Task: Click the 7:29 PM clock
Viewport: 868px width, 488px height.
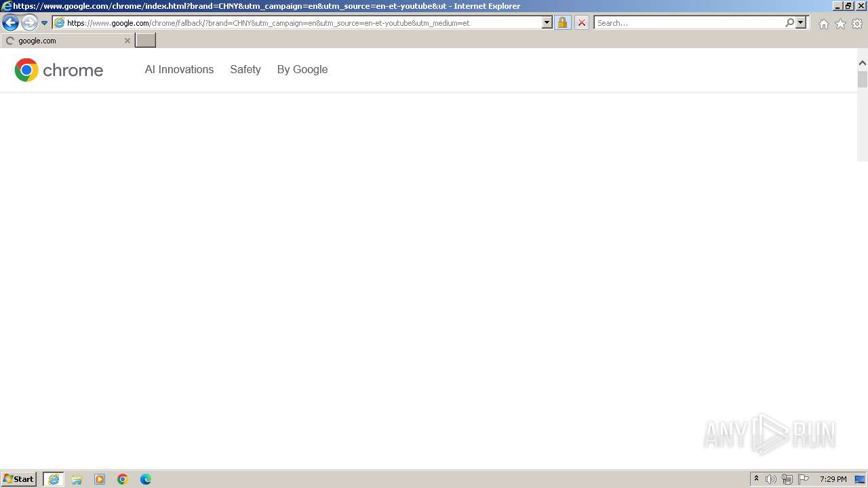Action: pyautogui.click(x=833, y=479)
